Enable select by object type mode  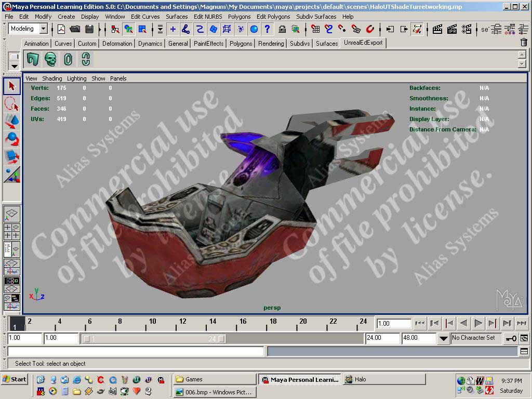pyautogui.click(x=129, y=29)
